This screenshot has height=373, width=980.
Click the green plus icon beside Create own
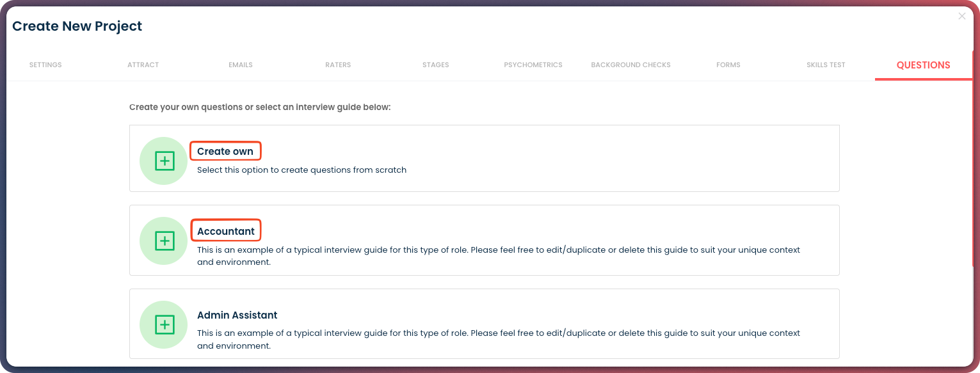[x=165, y=161]
